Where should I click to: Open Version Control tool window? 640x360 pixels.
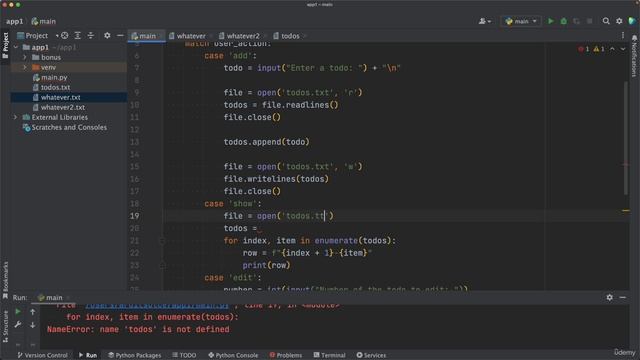point(42,355)
